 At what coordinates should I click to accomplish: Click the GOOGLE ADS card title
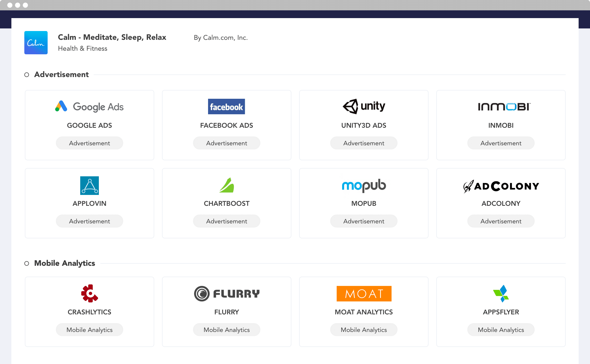pyautogui.click(x=90, y=125)
